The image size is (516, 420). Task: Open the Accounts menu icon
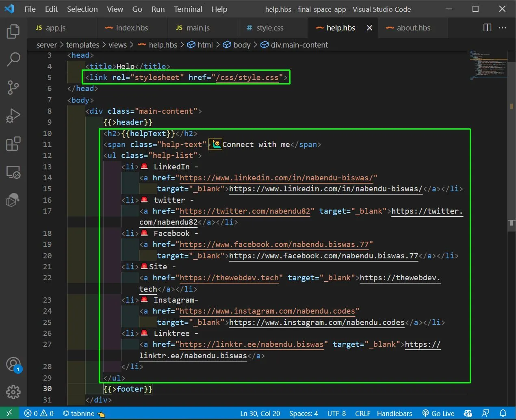coord(13,364)
